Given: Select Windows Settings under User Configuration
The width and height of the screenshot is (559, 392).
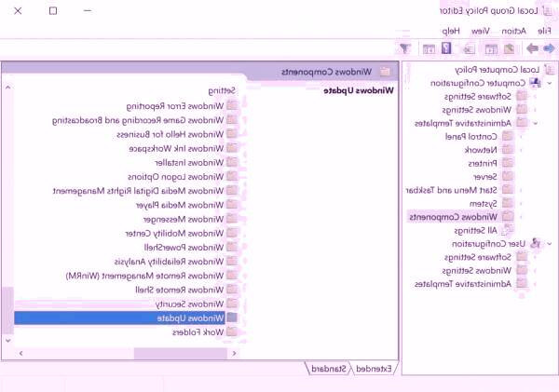Looking at the screenshot, I should tap(477, 271).
